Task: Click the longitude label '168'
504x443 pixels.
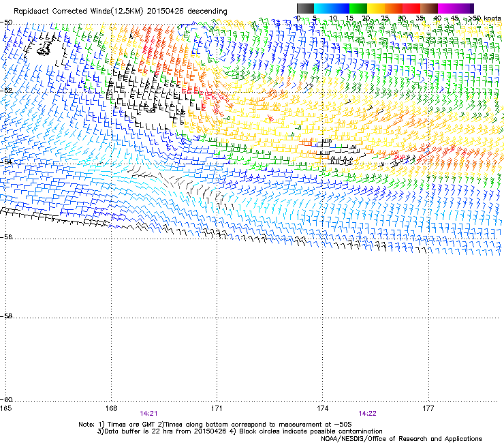Action: pyautogui.click(x=111, y=408)
